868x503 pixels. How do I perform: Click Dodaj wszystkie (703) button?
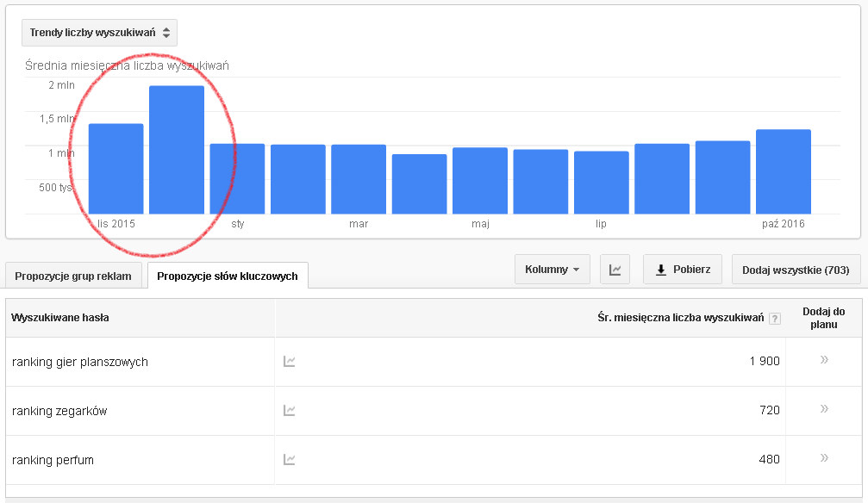pyautogui.click(x=796, y=270)
